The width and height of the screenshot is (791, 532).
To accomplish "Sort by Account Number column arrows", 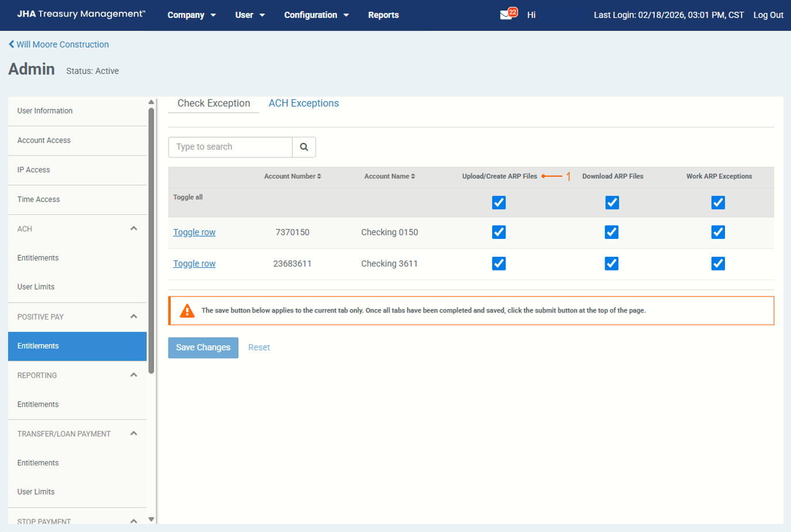I will [x=319, y=176].
